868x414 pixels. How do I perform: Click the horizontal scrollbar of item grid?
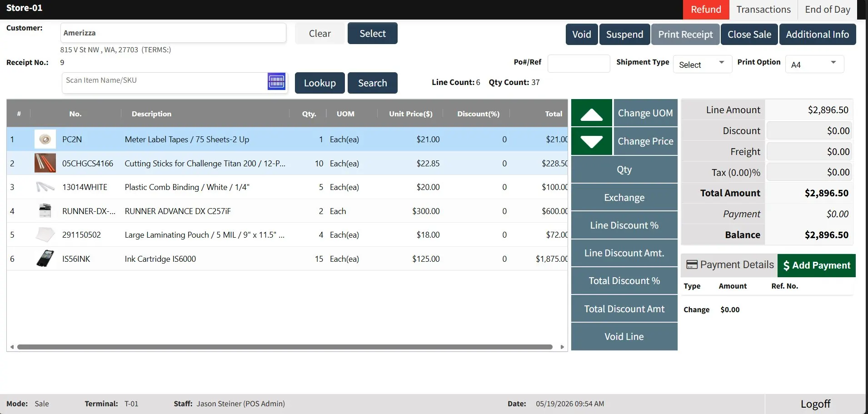pyautogui.click(x=285, y=347)
